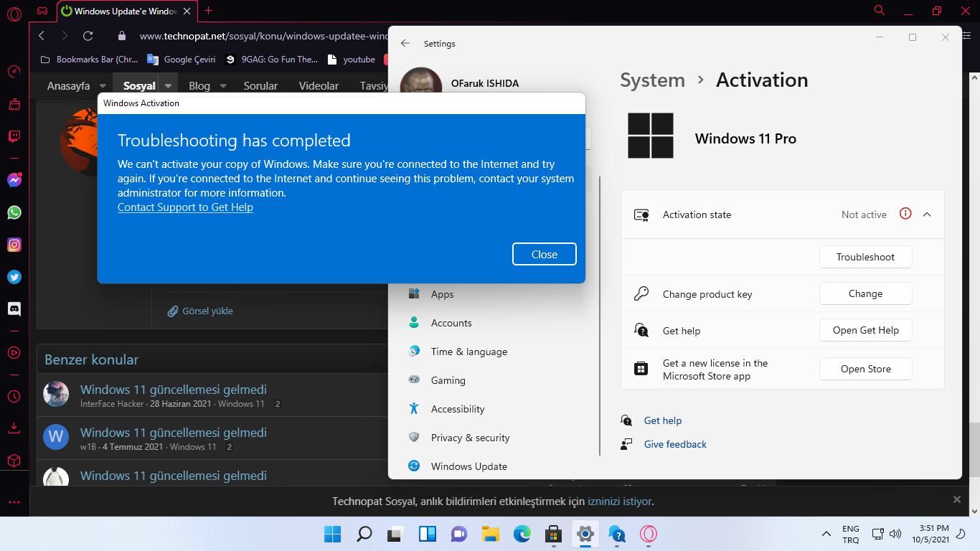
Task: Click Görsel yükle attachment link
Action: tap(200, 311)
